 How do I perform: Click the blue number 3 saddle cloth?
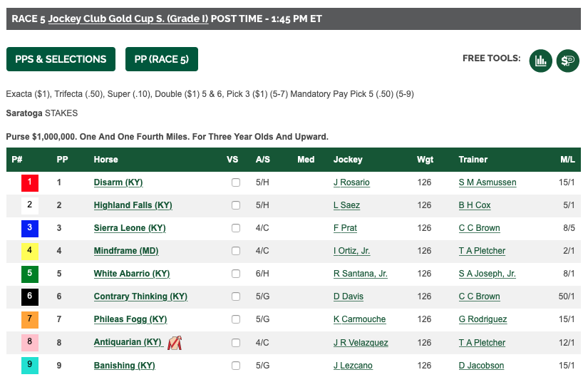pyautogui.click(x=30, y=228)
